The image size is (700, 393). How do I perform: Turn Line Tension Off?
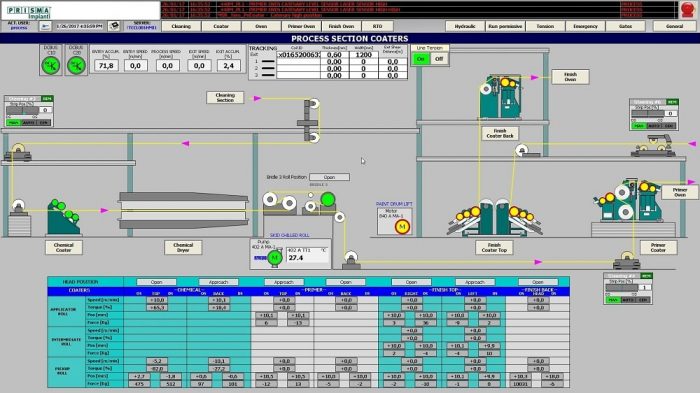pyautogui.click(x=439, y=59)
